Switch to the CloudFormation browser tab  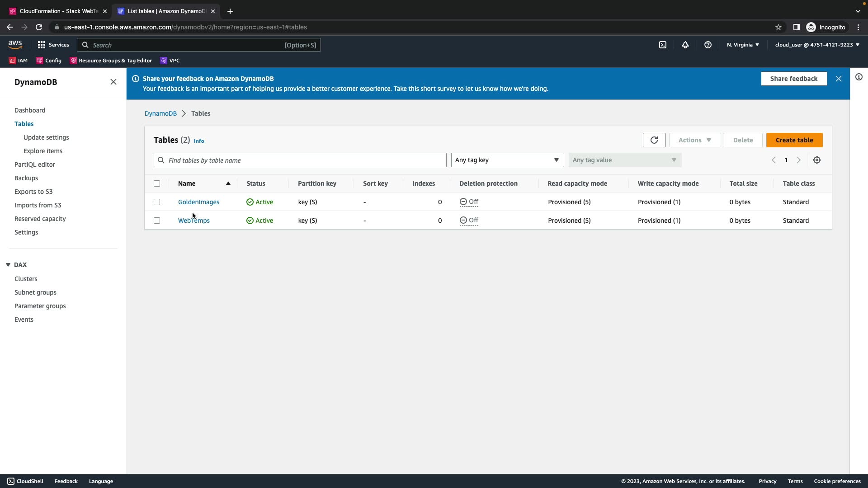[x=58, y=11]
